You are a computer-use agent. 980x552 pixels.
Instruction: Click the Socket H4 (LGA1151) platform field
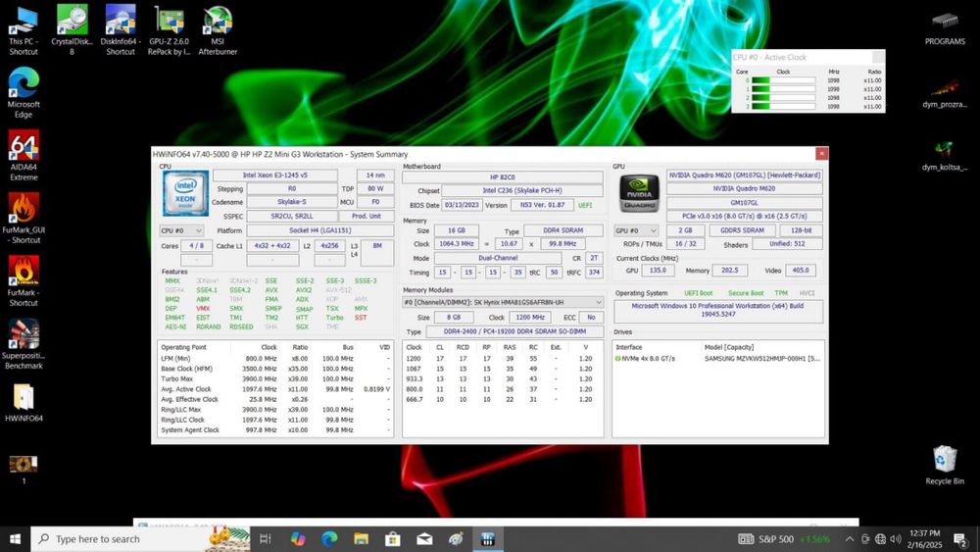coord(320,230)
